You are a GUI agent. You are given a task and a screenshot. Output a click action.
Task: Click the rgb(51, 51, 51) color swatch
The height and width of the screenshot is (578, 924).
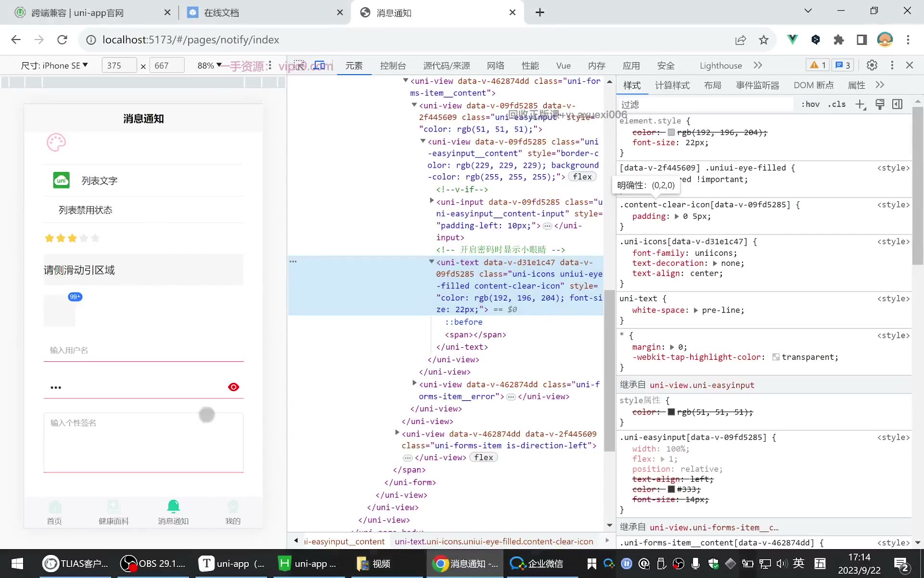point(671,412)
